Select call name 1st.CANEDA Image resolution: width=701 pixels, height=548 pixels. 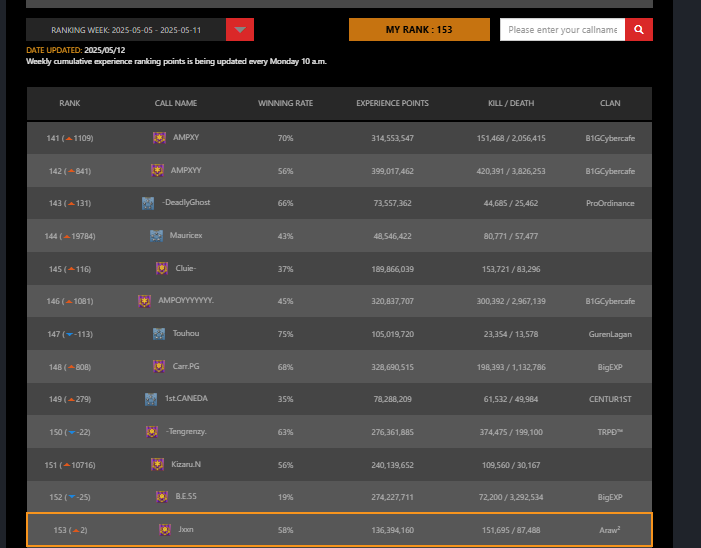click(186, 398)
